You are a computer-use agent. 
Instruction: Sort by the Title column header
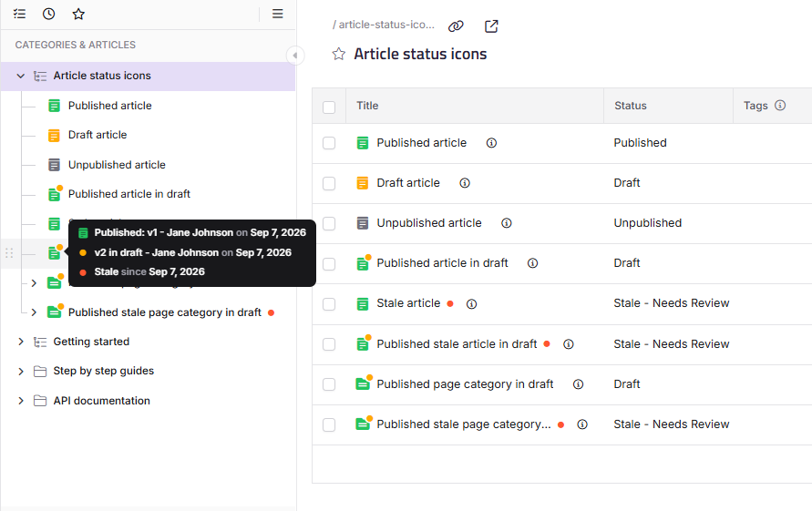(367, 106)
